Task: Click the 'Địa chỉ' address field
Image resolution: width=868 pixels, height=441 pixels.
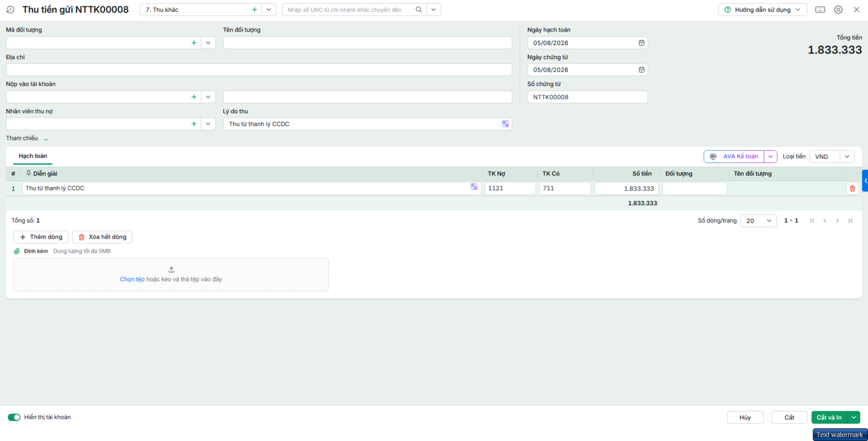Action: pyautogui.click(x=259, y=70)
